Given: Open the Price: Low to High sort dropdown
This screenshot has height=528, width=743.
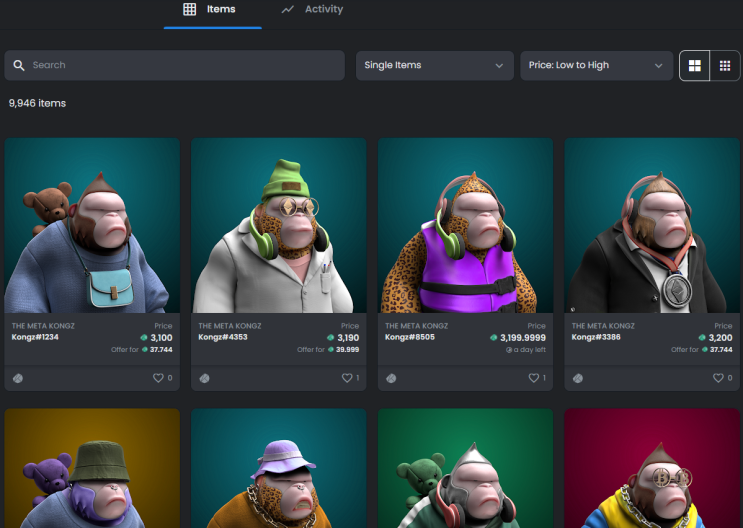Looking at the screenshot, I should coord(597,65).
